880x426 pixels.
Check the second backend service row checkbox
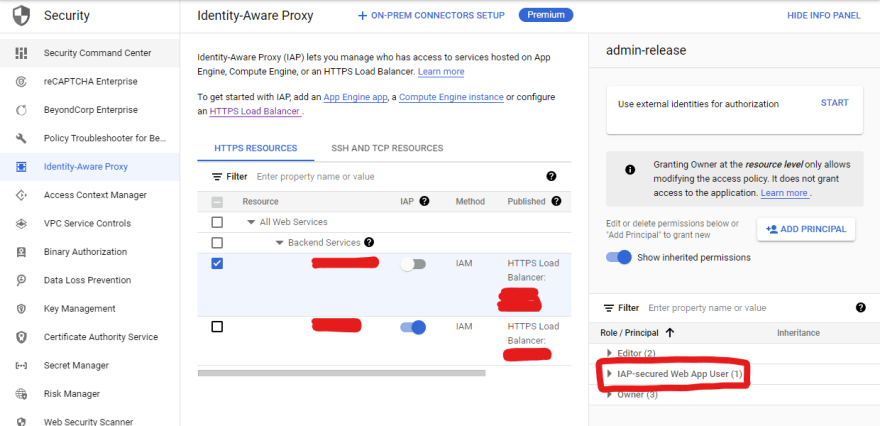(217, 327)
